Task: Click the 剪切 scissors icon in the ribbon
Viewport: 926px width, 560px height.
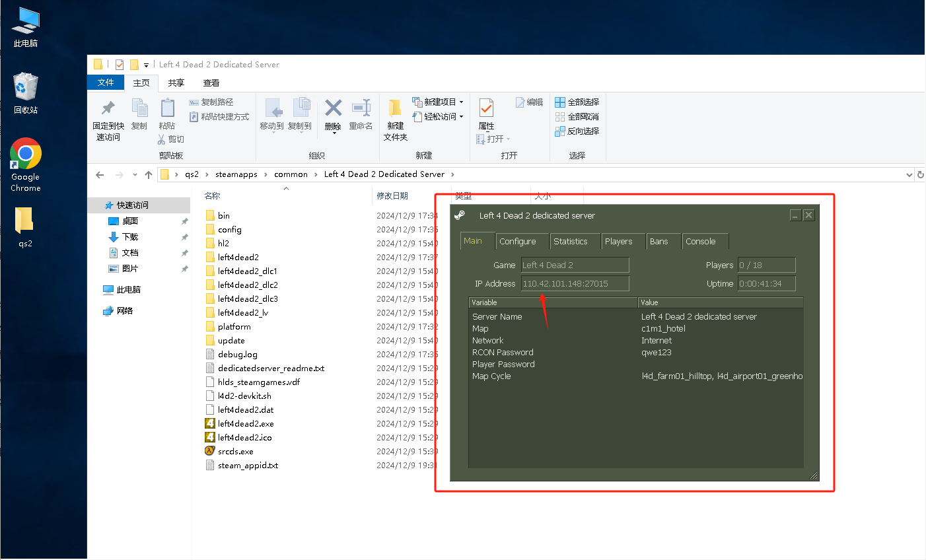Action: click(x=161, y=139)
